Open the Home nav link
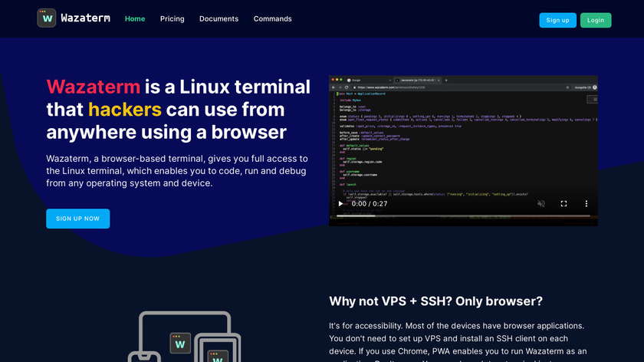The width and height of the screenshot is (644, 362). (135, 19)
